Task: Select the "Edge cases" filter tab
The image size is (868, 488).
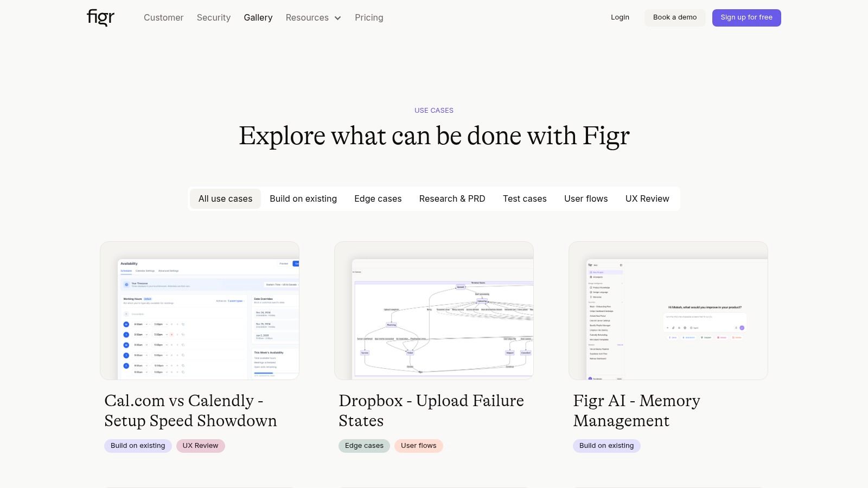Action: point(378,198)
